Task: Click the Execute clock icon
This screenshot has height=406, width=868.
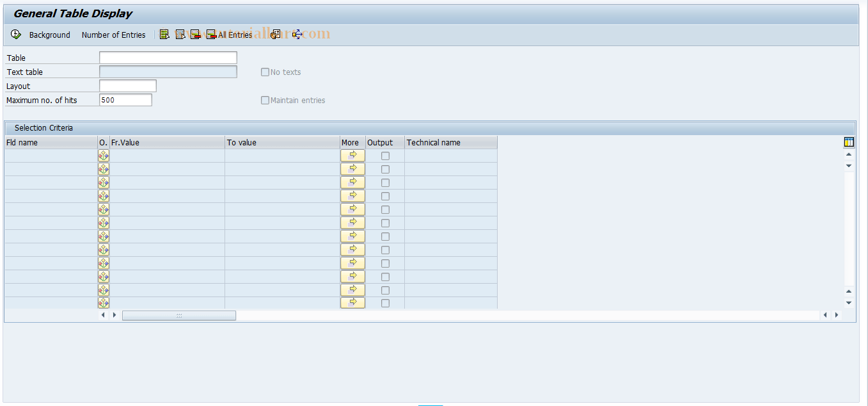Action: tap(16, 35)
